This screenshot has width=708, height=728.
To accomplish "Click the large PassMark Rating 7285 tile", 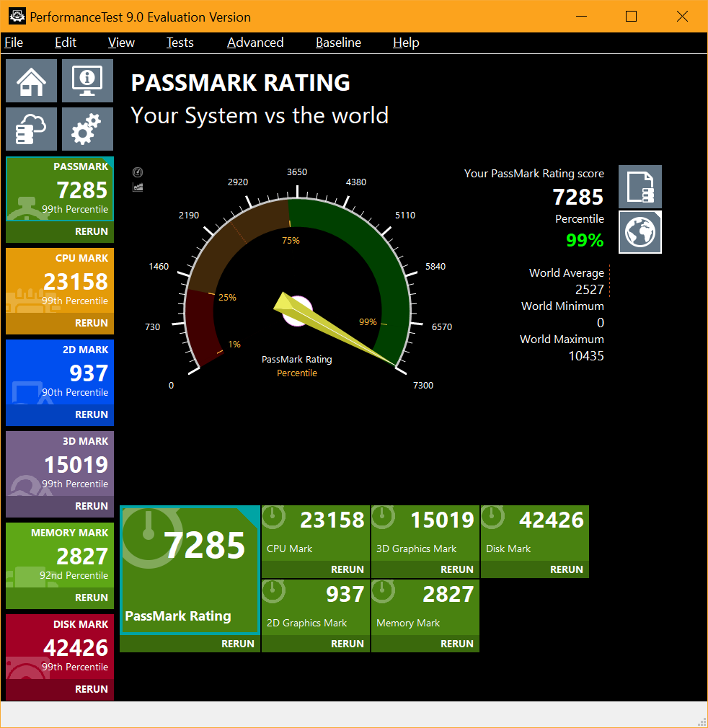I will (190, 569).
